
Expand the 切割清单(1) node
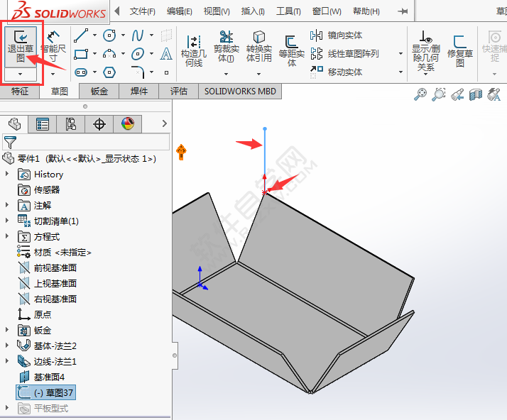coord(8,221)
